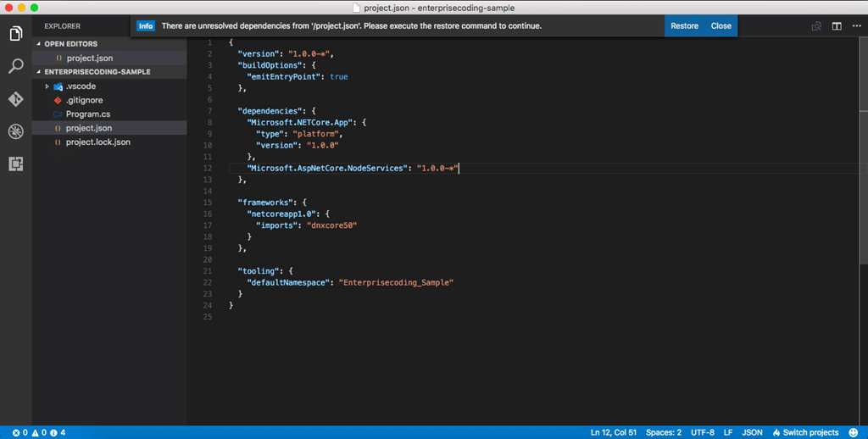868x439 pixels.
Task: Click the .vscode folder icon
Action: [58, 86]
